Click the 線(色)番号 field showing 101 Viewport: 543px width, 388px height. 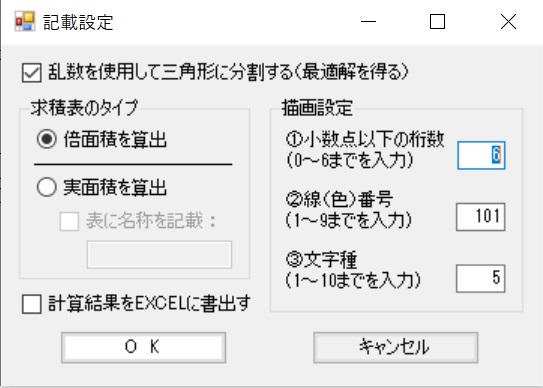click(x=481, y=217)
